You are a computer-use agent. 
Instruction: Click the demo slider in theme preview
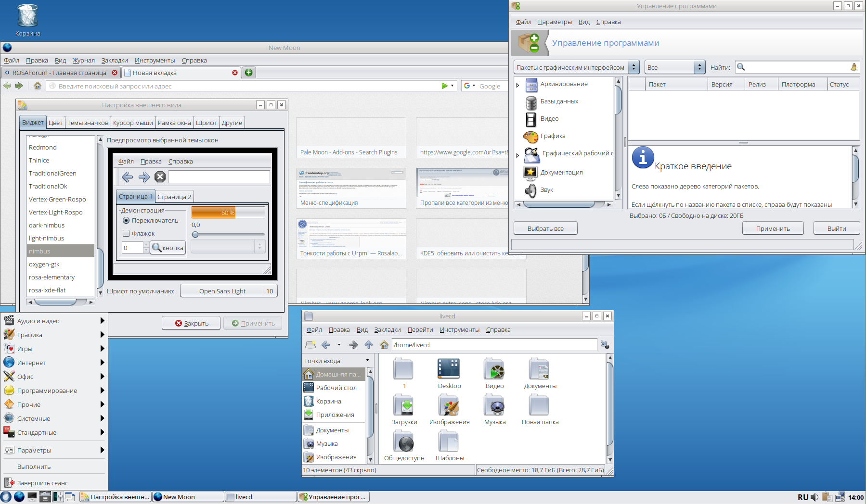228,234
